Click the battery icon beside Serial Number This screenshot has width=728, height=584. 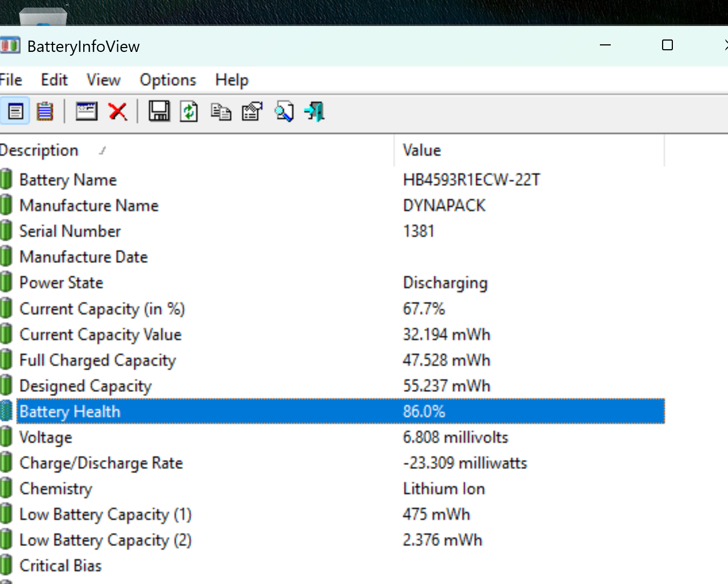6,231
